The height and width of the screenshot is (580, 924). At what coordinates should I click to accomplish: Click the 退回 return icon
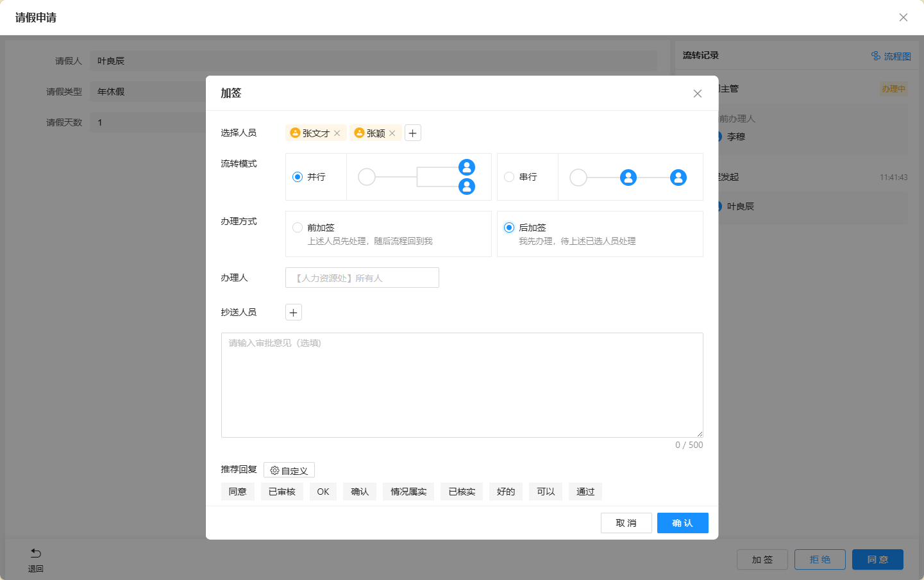pos(36,554)
